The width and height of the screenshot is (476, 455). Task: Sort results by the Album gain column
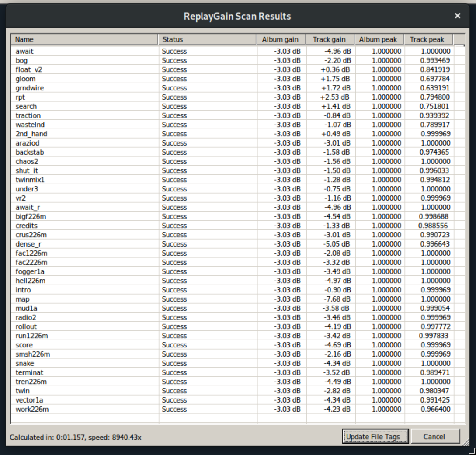(x=282, y=39)
